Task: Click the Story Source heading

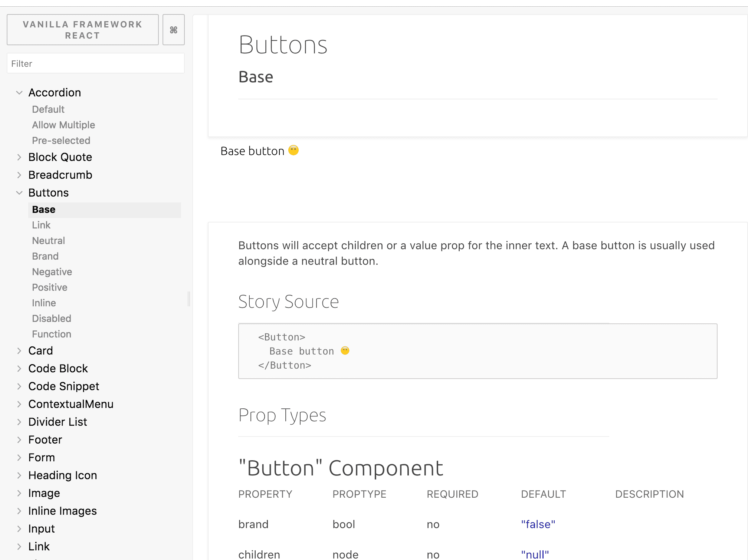Action: (288, 302)
